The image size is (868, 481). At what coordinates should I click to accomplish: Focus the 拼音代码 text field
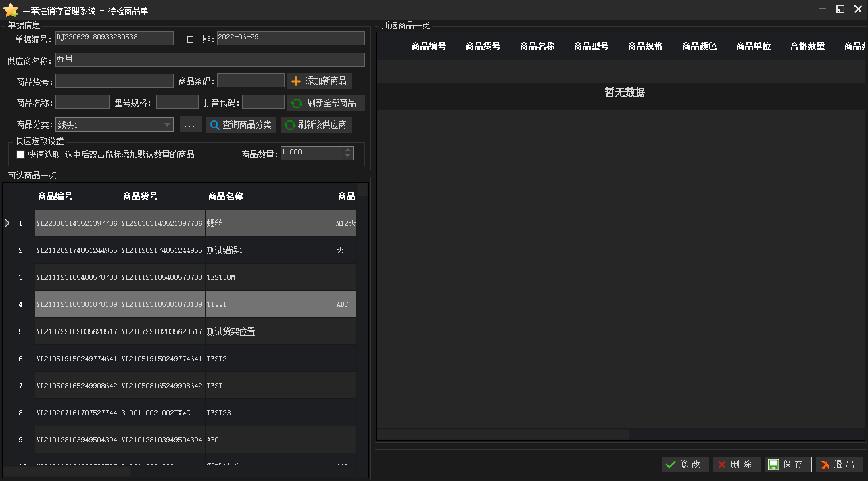tap(263, 102)
